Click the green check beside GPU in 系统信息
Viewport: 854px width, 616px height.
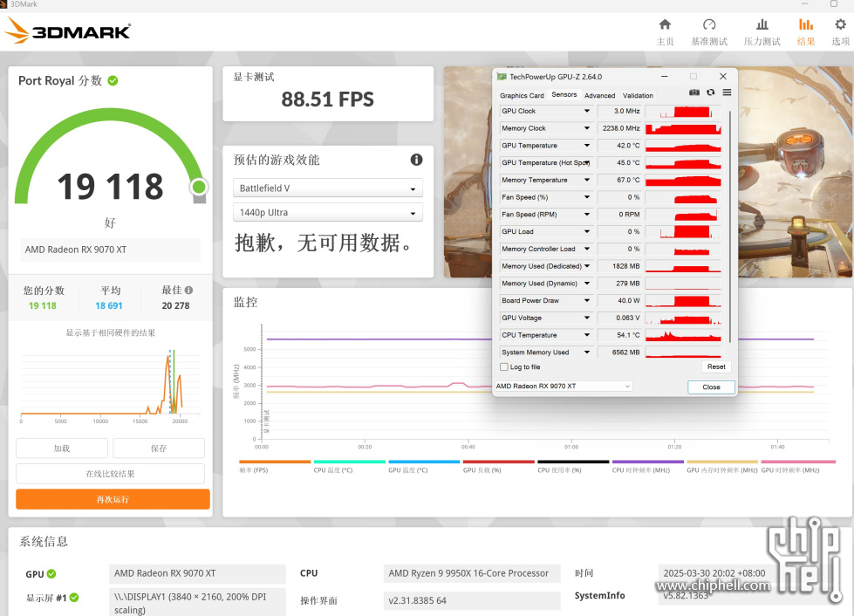point(51,574)
